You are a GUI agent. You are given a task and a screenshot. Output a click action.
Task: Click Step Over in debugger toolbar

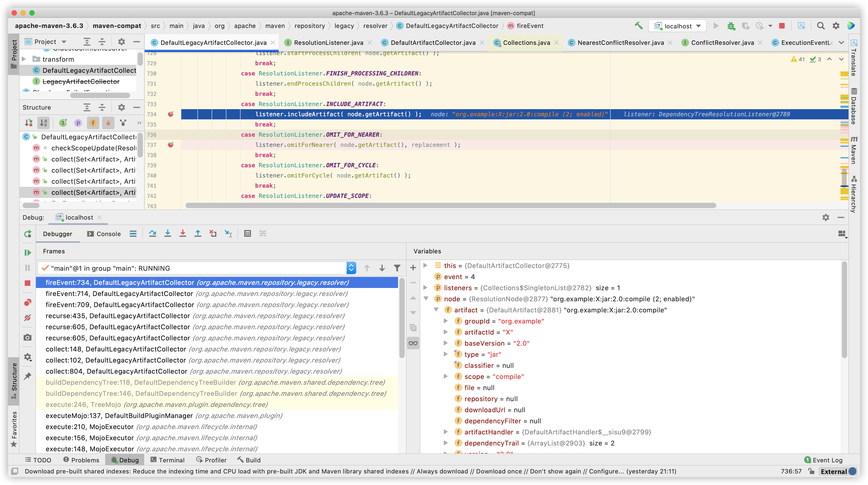point(153,233)
